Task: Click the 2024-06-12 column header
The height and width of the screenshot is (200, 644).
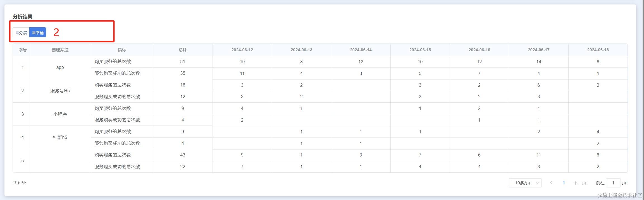Action: click(242, 50)
